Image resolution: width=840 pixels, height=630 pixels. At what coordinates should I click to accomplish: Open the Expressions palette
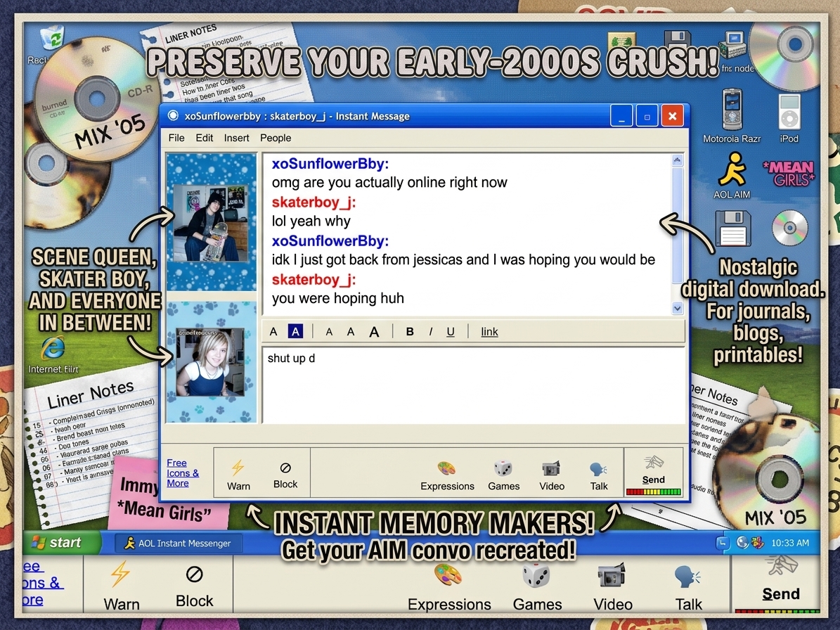coord(447,474)
